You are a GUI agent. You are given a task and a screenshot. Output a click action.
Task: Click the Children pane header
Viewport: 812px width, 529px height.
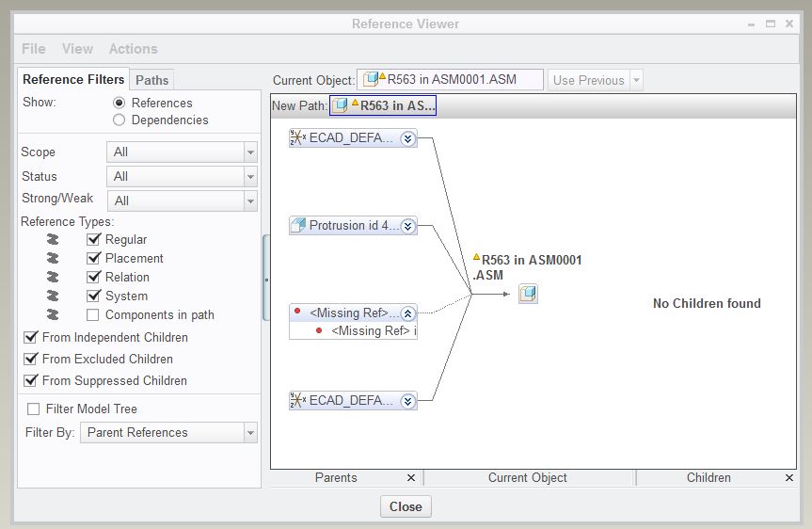click(709, 478)
